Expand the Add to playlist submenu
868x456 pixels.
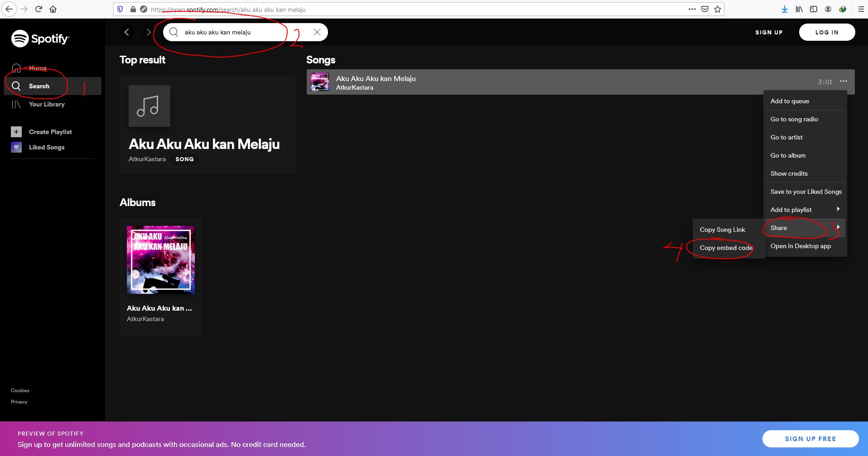tap(791, 209)
